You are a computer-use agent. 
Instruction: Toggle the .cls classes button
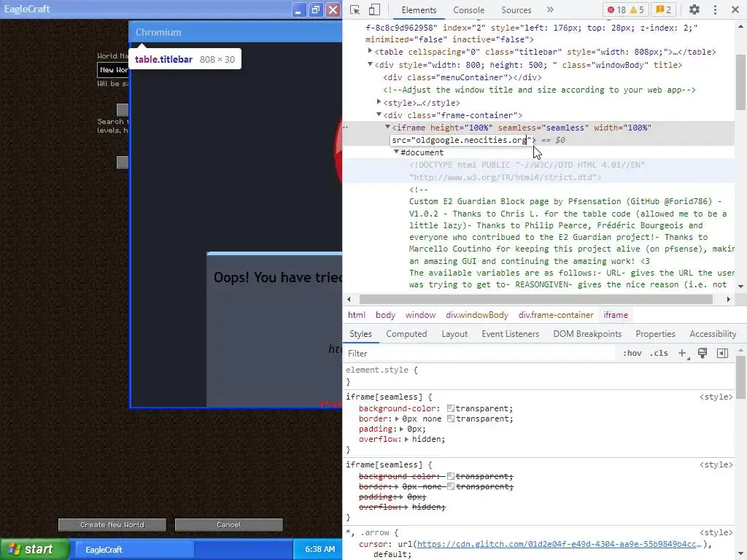click(x=659, y=354)
